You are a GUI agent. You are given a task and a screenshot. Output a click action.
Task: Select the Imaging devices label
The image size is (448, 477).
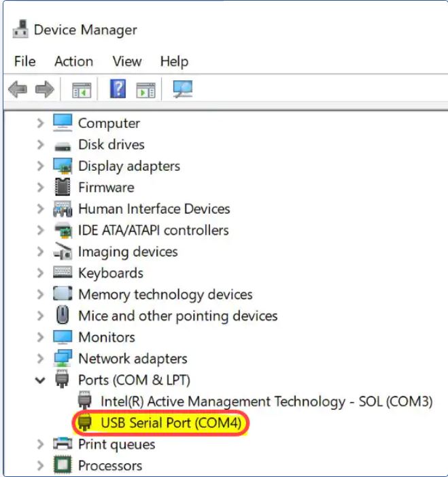(128, 252)
